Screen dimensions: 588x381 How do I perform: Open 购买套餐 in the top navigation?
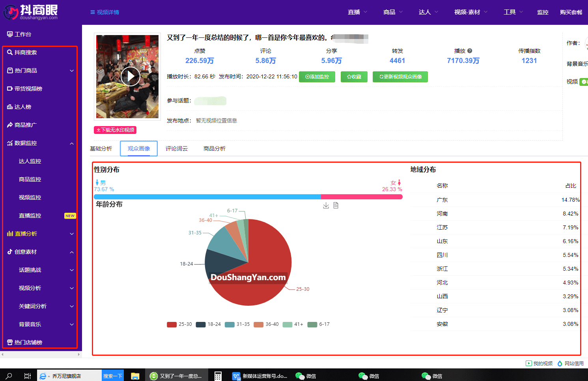click(571, 12)
